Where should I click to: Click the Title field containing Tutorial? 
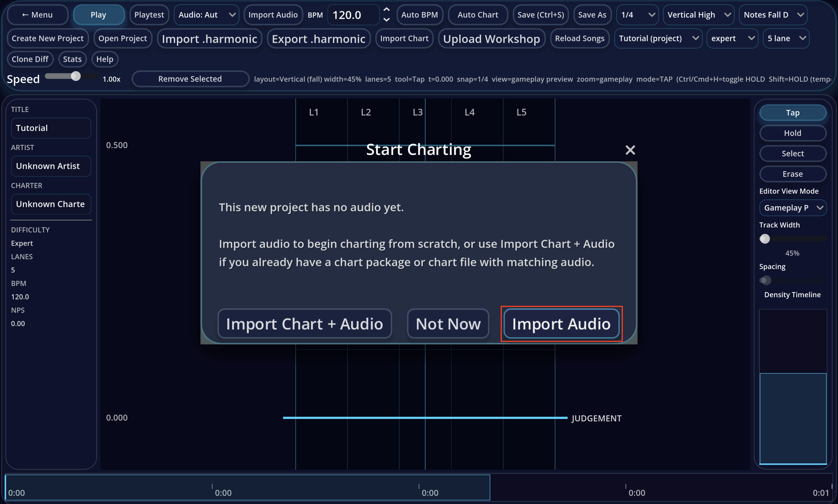[51, 128]
